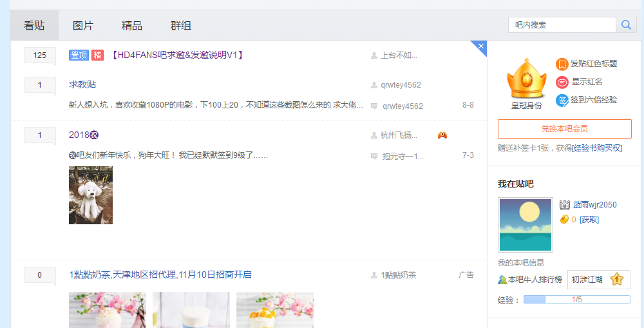Open user profile 蓝雨wjr2050
This screenshot has width=644, height=328.
point(594,205)
